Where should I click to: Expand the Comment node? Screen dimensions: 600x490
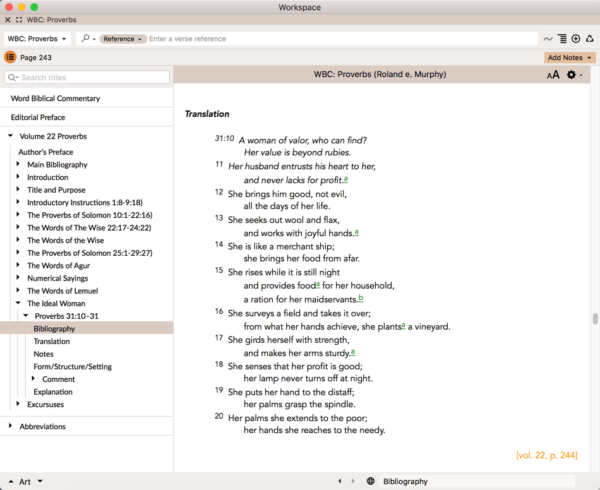point(33,379)
